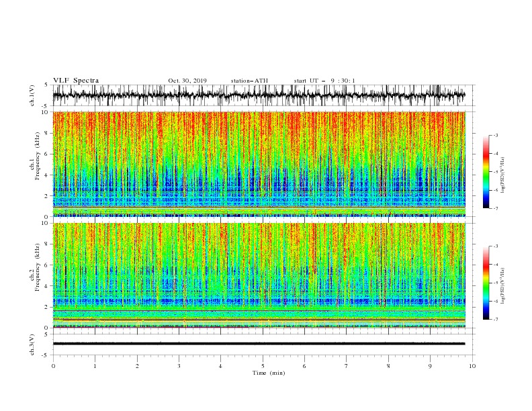Click '-3' label on upper colorbar
Viewport: 532px width, 411px height.
coord(495,135)
